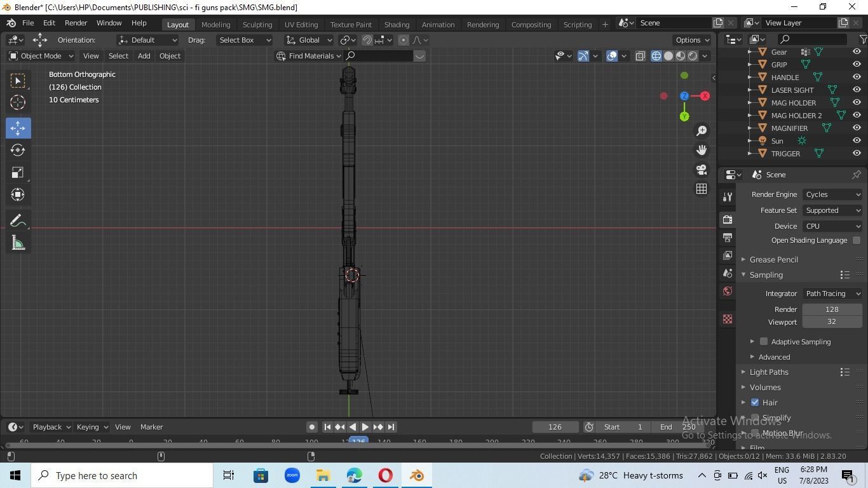
Task: Pick the Rotate tool
Action: click(18, 150)
